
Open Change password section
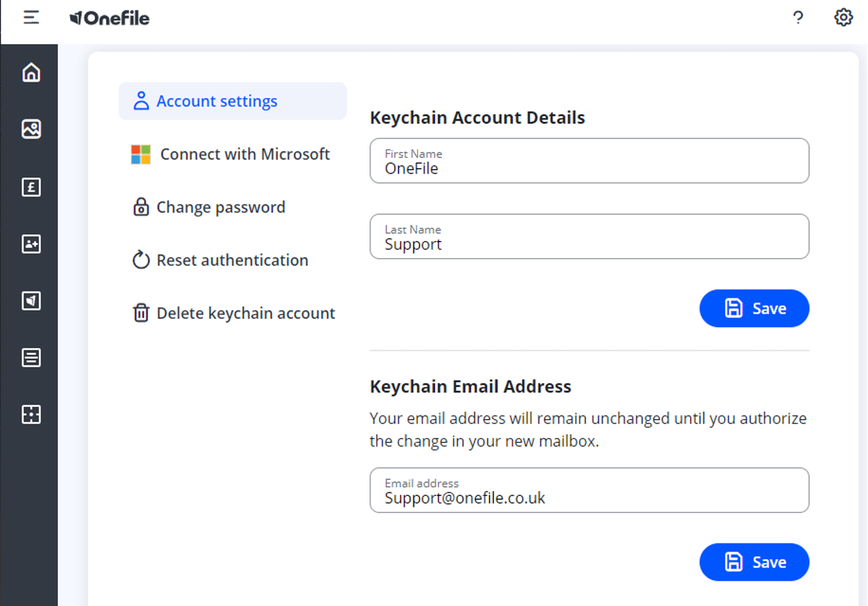click(x=209, y=207)
